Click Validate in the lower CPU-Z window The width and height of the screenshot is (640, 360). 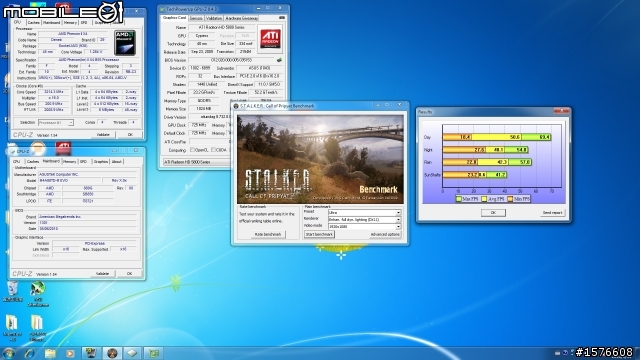click(102, 273)
